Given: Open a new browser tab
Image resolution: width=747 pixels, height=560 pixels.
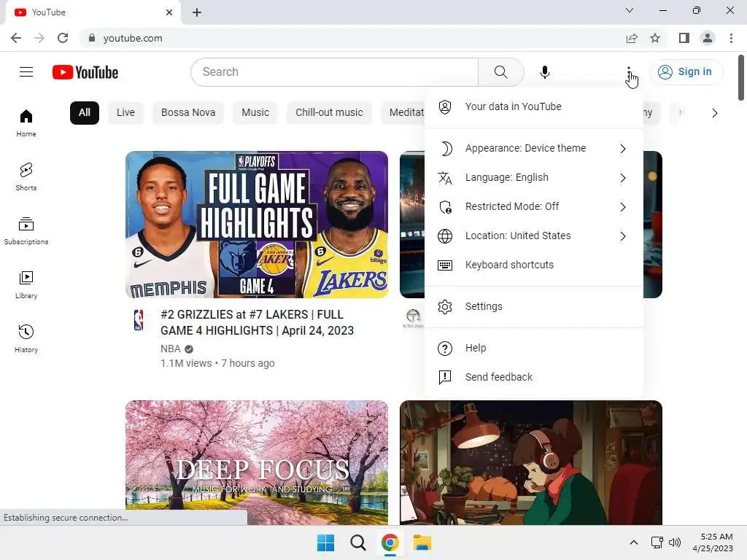Looking at the screenshot, I should click(x=197, y=12).
